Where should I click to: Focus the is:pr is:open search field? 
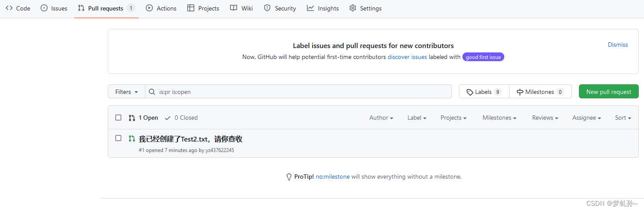298,92
